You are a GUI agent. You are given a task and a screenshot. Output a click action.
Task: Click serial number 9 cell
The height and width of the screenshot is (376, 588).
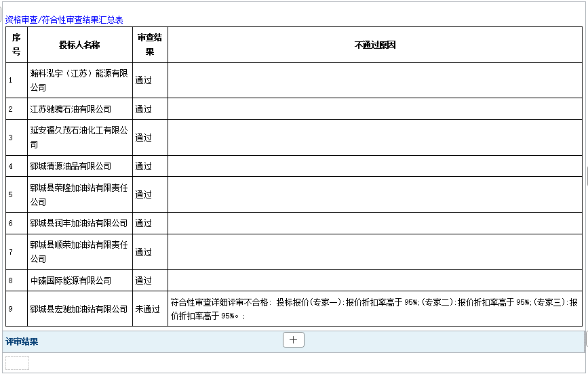16,309
